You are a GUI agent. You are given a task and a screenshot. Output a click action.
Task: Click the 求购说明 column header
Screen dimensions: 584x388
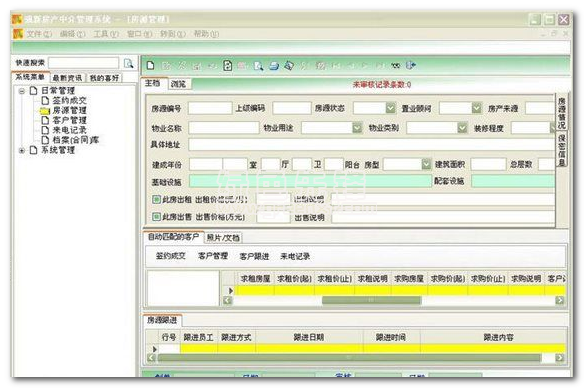526,279
